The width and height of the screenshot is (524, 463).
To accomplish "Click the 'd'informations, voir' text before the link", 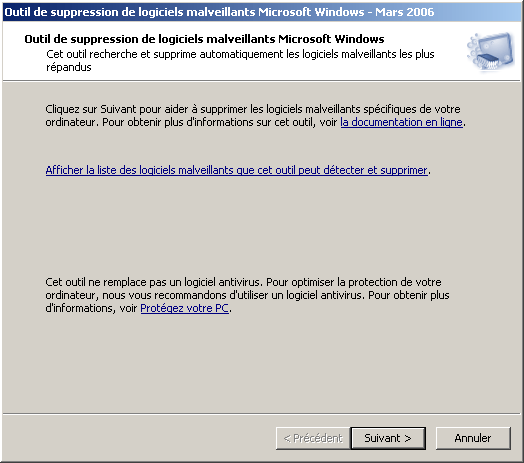I will click(91, 308).
